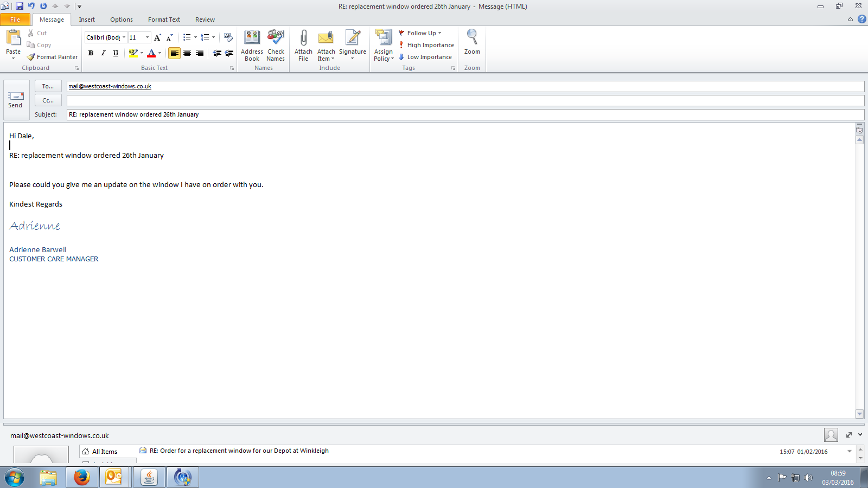Click the Subject field
Screen dimensions: 868x488
465,114
